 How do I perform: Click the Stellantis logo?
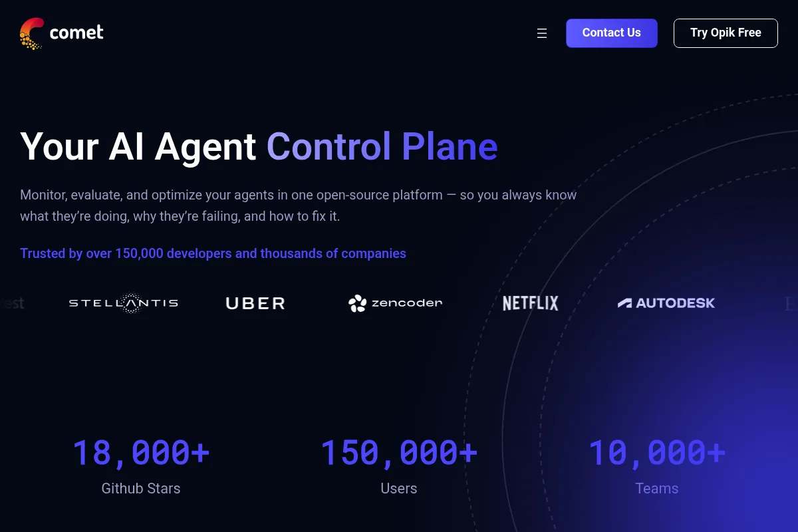(x=124, y=303)
